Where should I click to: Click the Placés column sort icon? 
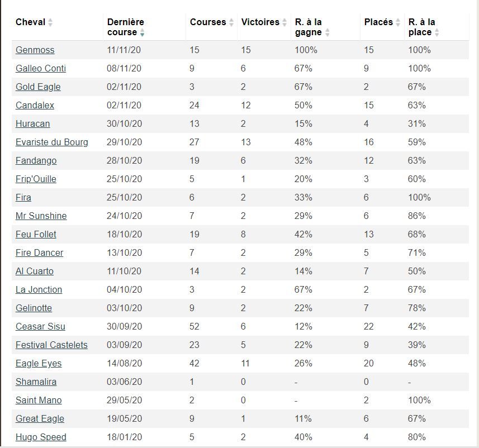398,22
